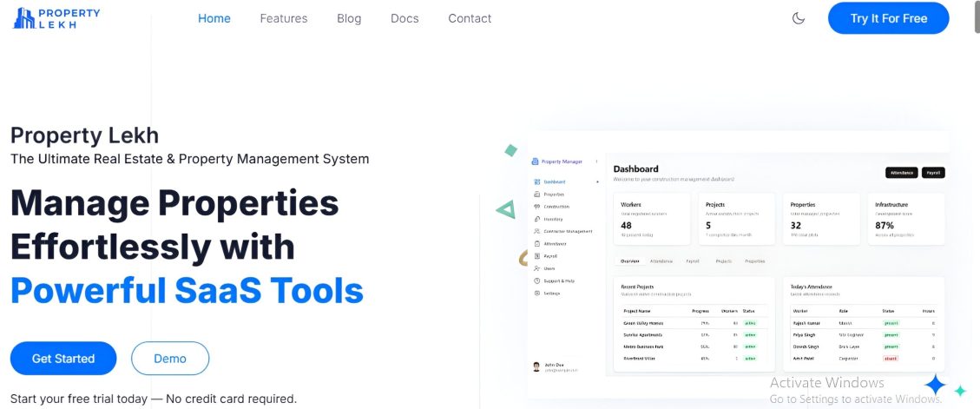The image size is (980, 409).
Task: Expand the Property Manager header chevron
Action: point(596,161)
